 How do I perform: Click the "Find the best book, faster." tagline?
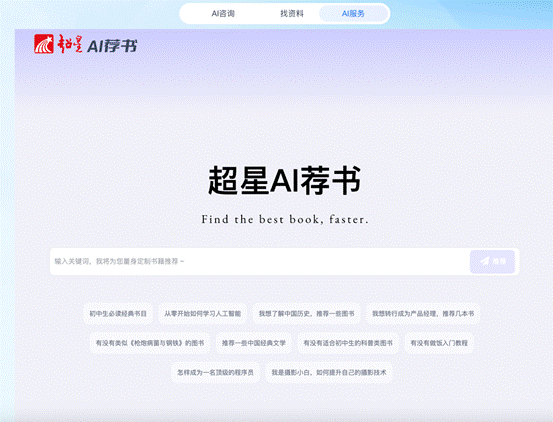[285, 219]
